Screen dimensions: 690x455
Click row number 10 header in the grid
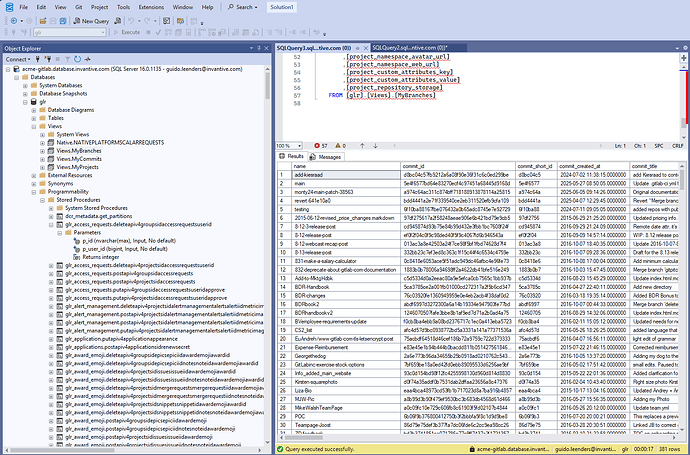pos(284,253)
